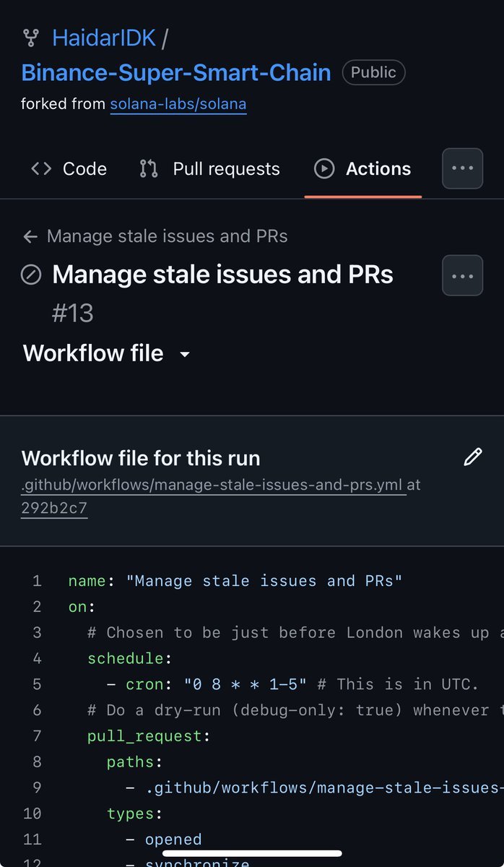Image resolution: width=504 pixels, height=867 pixels.
Task: Click the pull_request key on line 7
Action: (149, 736)
